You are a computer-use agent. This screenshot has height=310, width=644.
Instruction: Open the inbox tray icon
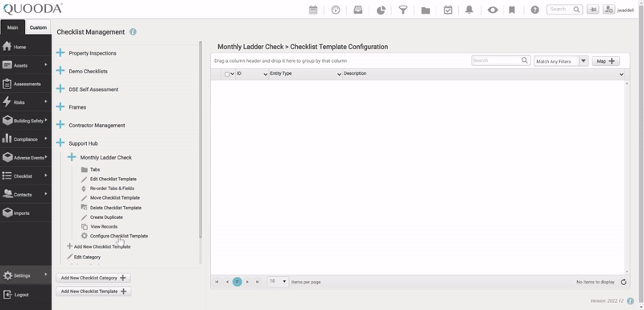pyautogui.click(x=358, y=10)
